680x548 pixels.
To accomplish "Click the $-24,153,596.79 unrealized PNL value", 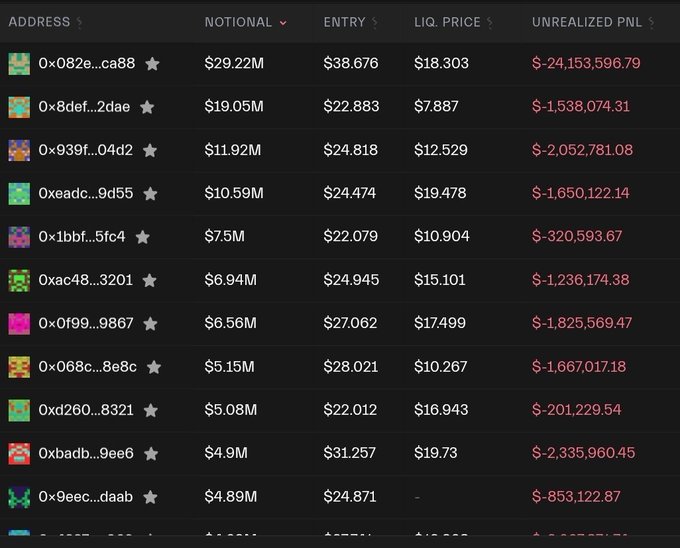I will tap(586, 64).
